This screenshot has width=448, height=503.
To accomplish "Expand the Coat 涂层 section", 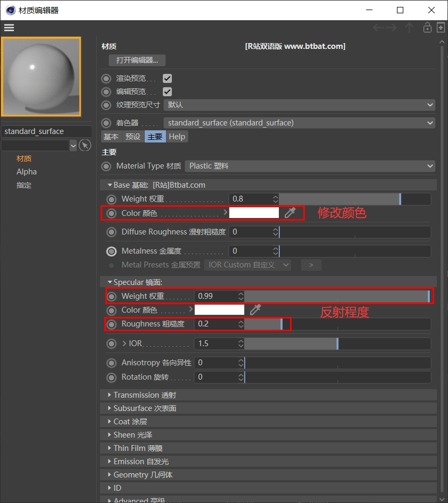I will pyautogui.click(x=110, y=422).
